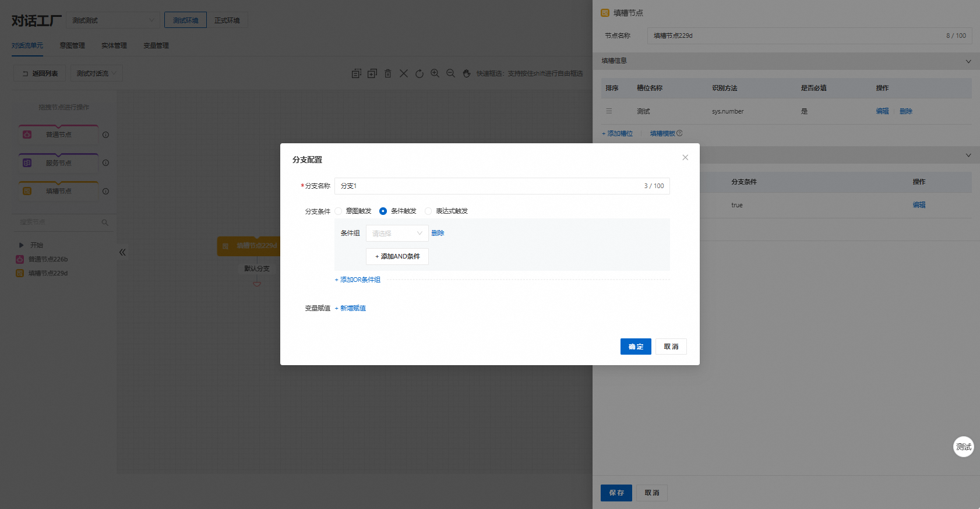The height and width of the screenshot is (509, 980).
Task: Close the 分支配置 dialog with the X
Action: (685, 158)
